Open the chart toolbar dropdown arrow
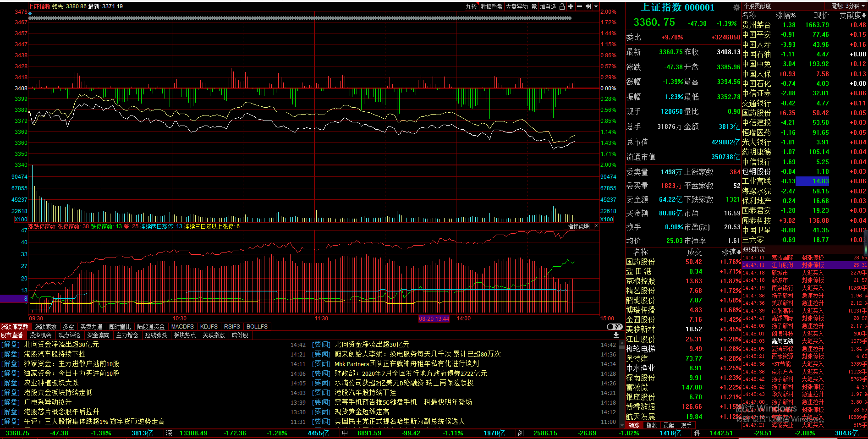 click(x=596, y=6)
